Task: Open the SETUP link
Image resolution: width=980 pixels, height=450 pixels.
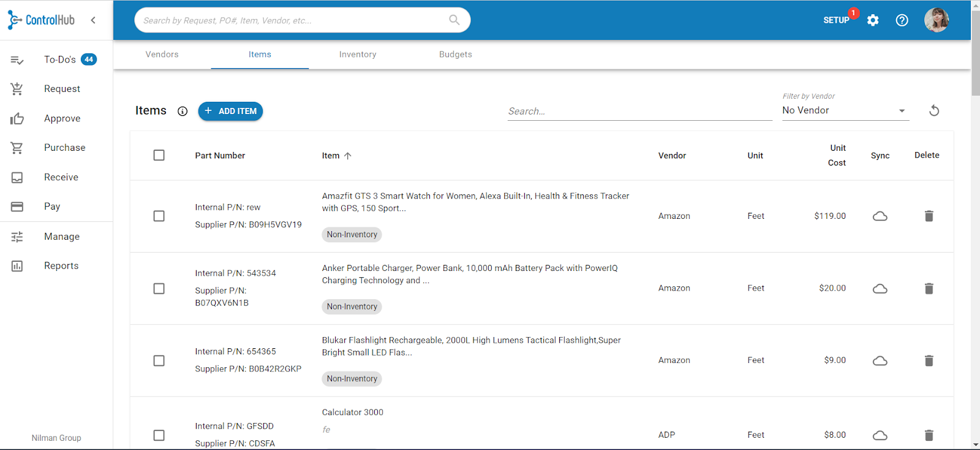Action: tap(836, 20)
